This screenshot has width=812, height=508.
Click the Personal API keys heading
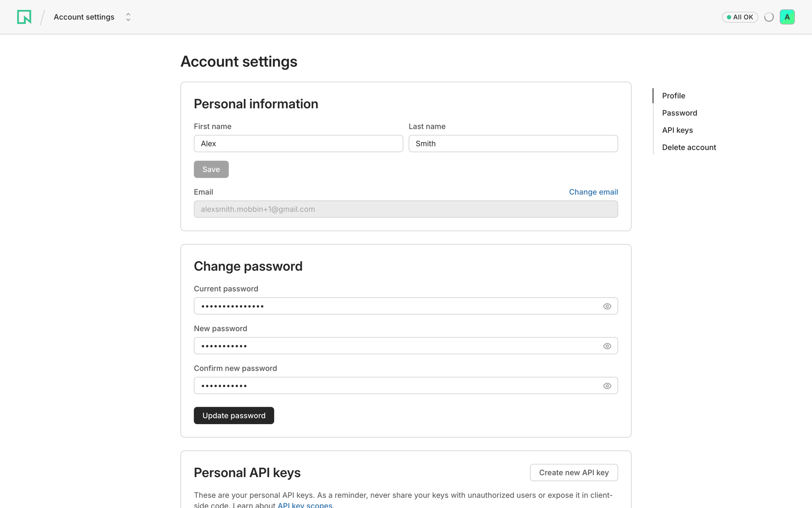[x=247, y=472]
